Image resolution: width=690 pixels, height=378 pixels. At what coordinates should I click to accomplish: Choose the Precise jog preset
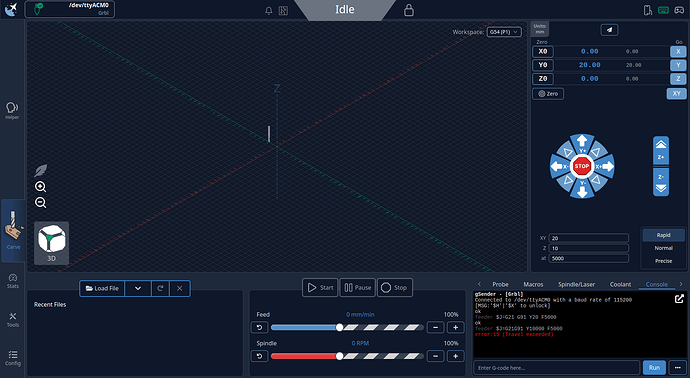pos(663,261)
